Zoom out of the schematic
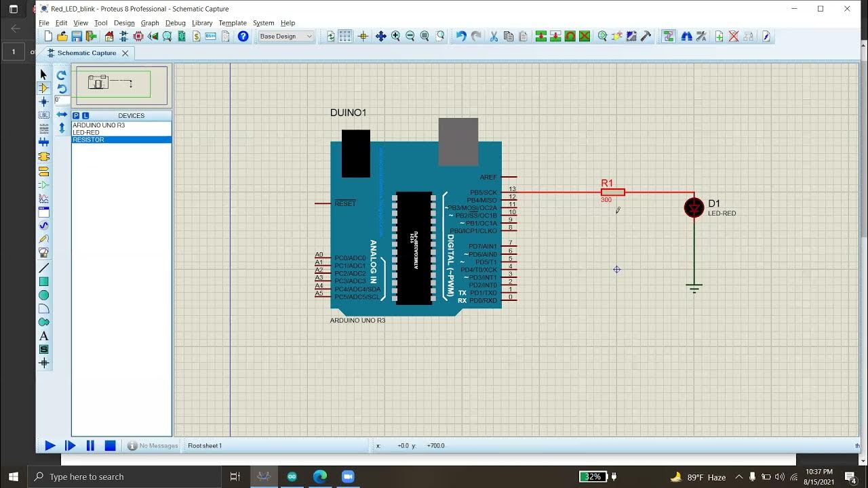This screenshot has width=868, height=488. (410, 37)
